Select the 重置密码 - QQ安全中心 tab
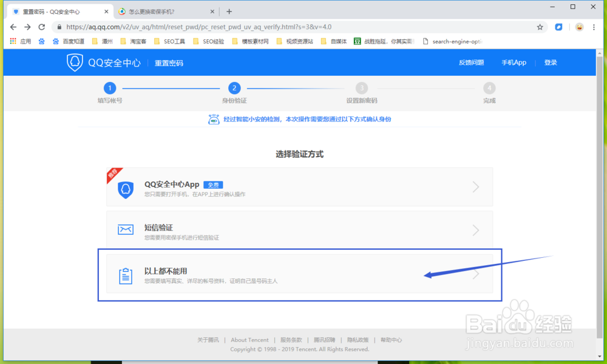Viewport: 607px width, 364px height. point(60,12)
